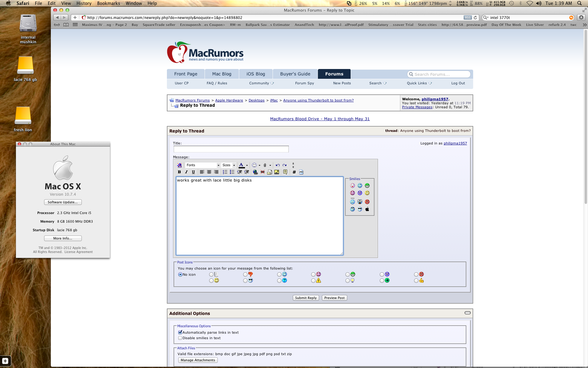Toggle italic formatting in message editor

(186, 172)
